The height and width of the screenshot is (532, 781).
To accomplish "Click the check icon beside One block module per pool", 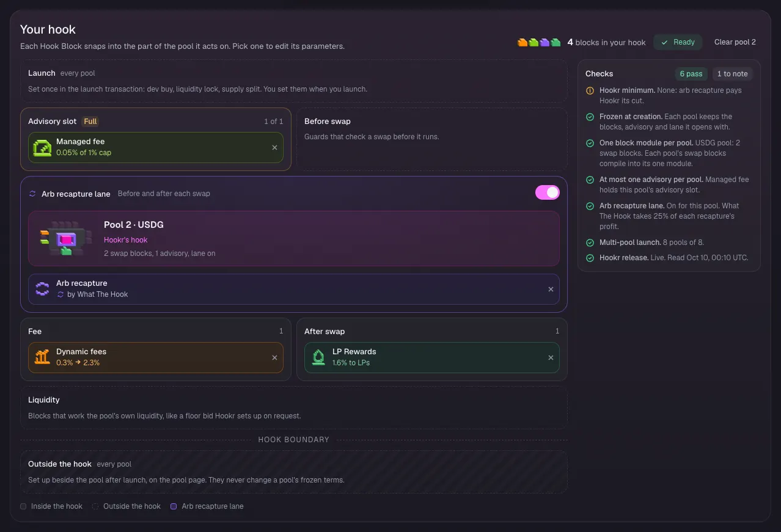I will click(590, 143).
